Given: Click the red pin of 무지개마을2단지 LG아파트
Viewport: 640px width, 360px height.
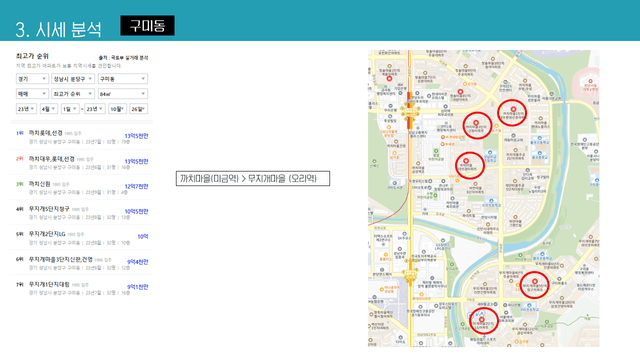Looking at the screenshot, I should pos(482,320).
